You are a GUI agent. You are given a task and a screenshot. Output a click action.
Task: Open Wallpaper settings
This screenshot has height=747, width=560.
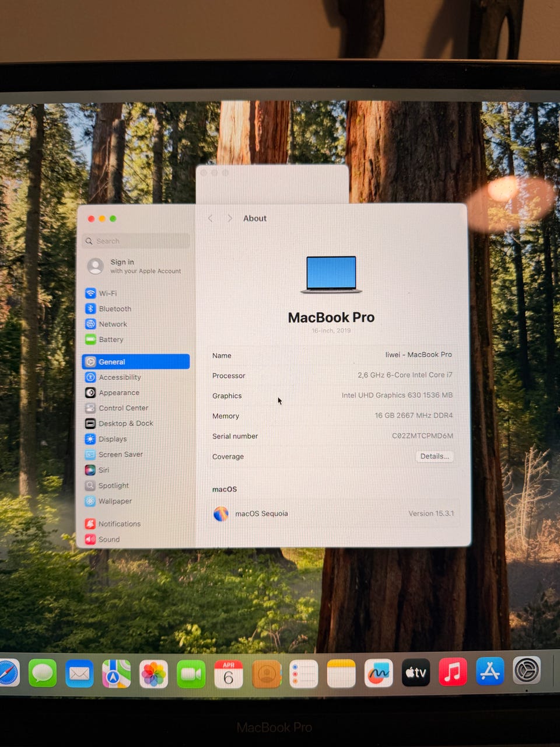click(x=135, y=501)
